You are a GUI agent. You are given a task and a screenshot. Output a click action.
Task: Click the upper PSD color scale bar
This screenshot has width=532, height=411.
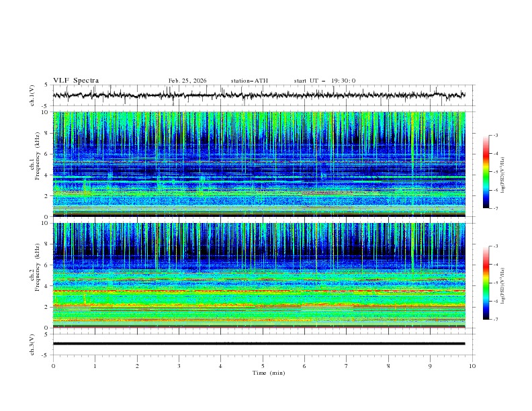click(486, 172)
